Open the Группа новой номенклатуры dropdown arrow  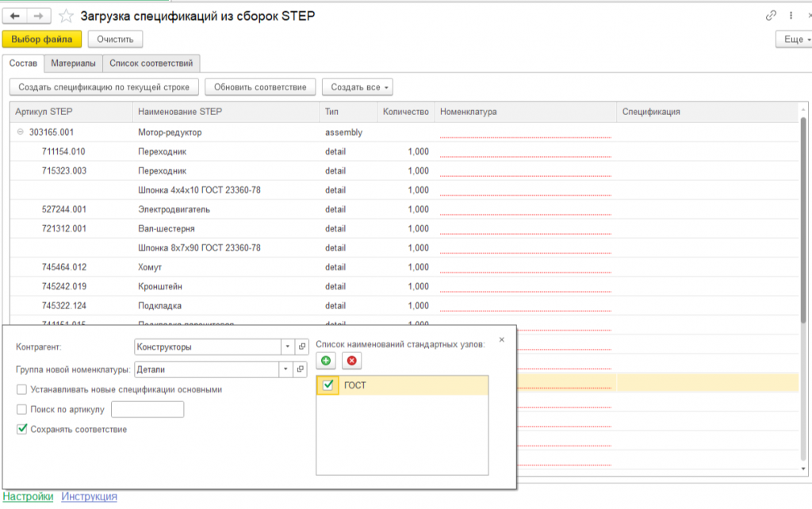point(285,369)
